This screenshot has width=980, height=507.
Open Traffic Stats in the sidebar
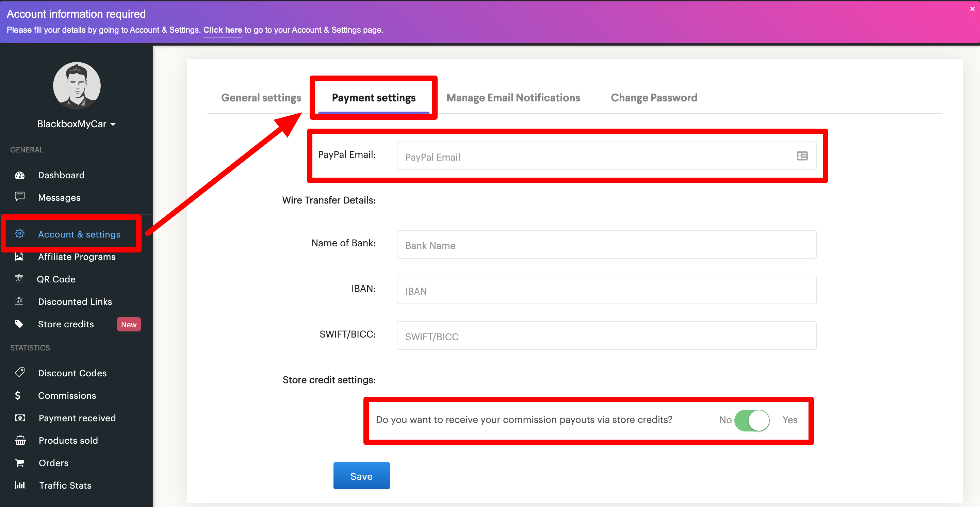point(65,485)
